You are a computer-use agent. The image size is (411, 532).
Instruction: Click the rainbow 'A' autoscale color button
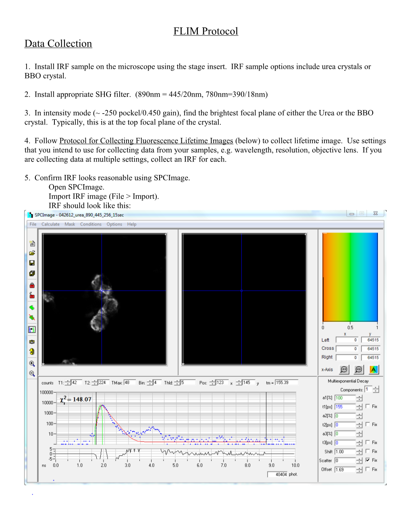tap(374, 370)
